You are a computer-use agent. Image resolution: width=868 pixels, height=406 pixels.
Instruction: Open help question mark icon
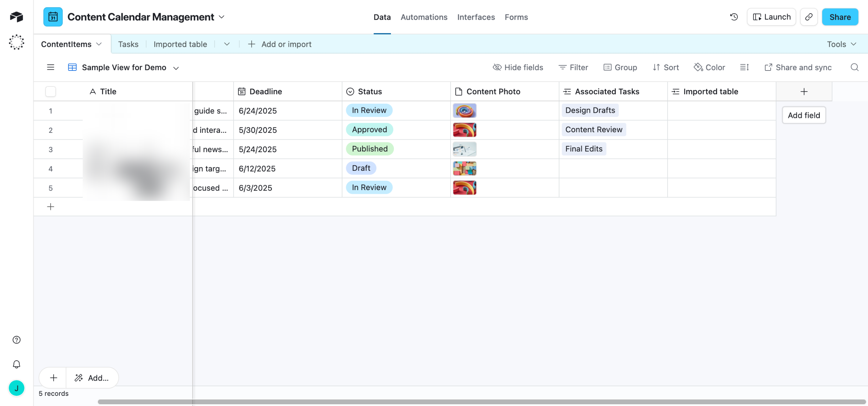(x=16, y=340)
